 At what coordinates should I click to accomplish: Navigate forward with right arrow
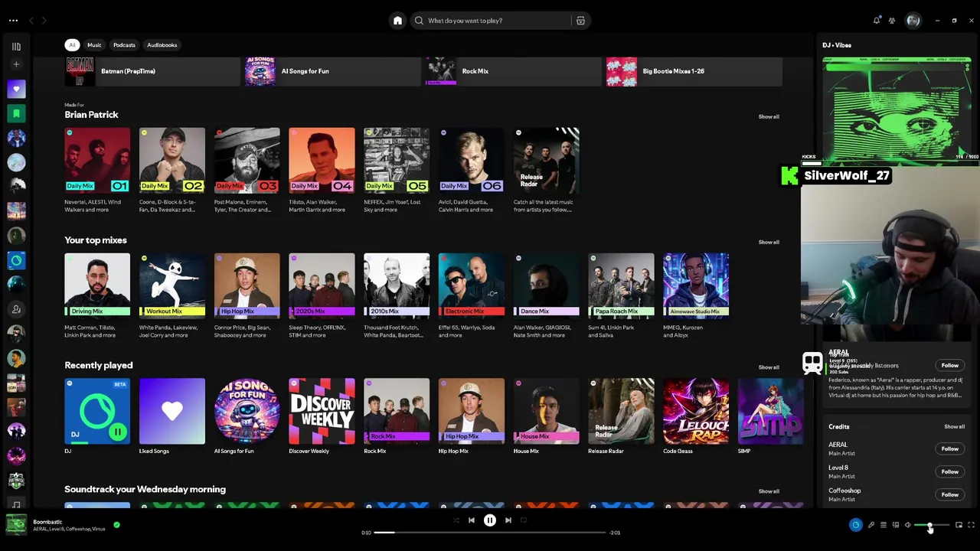(x=44, y=21)
